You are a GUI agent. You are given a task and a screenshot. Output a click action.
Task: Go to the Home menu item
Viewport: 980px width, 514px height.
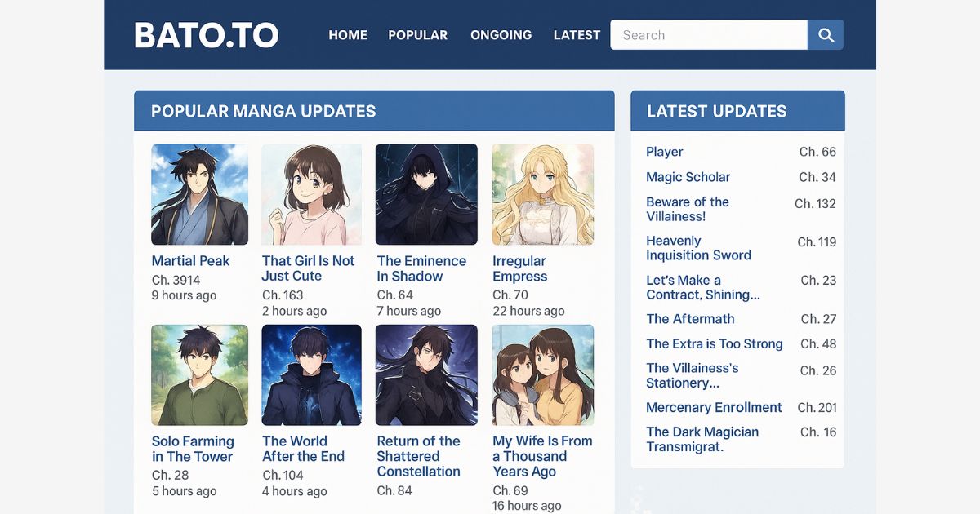pos(348,35)
